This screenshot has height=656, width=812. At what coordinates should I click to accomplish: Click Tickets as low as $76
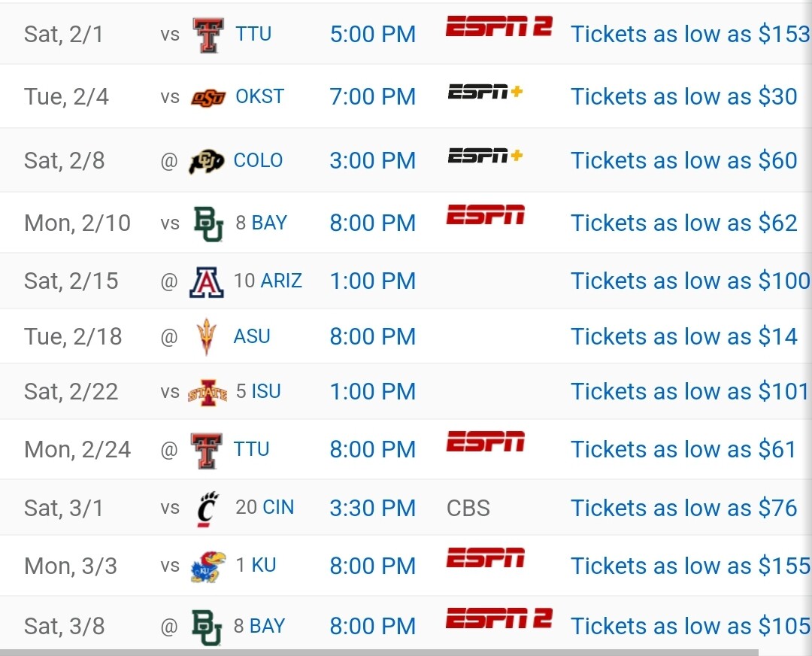tap(683, 508)
